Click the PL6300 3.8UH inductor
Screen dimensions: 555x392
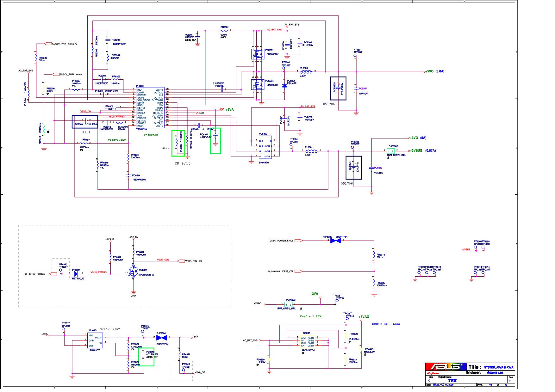[306, 72]
